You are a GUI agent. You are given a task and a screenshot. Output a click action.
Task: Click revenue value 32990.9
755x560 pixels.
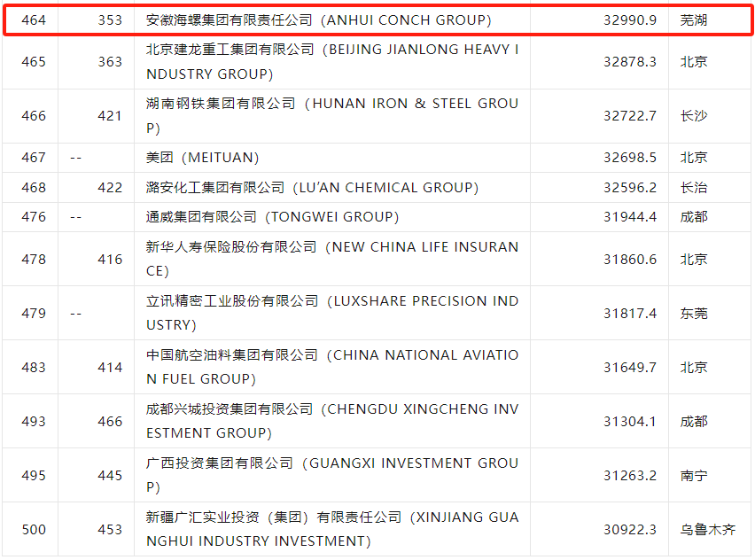(630, 19)
